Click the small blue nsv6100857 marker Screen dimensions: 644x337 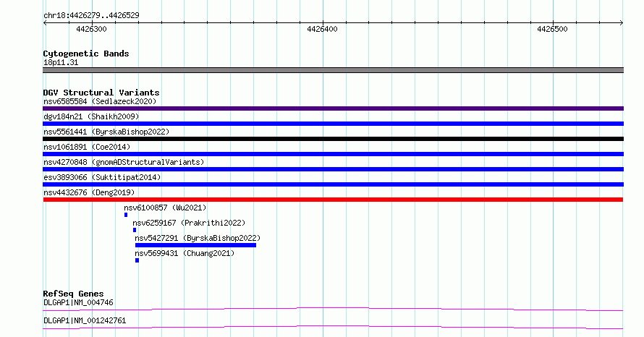[126, 215]
